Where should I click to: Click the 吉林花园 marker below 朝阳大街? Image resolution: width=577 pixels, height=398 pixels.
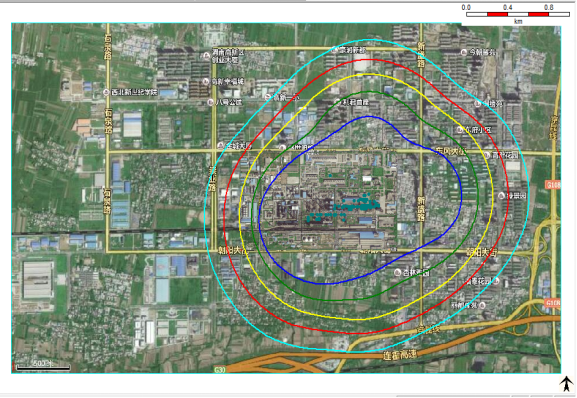397,273
